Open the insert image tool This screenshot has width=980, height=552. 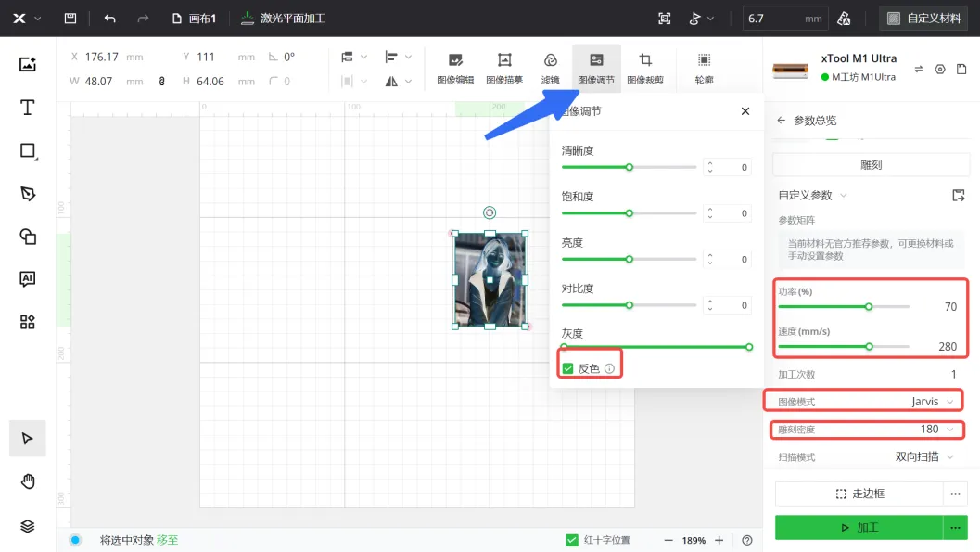coord(28,64)
